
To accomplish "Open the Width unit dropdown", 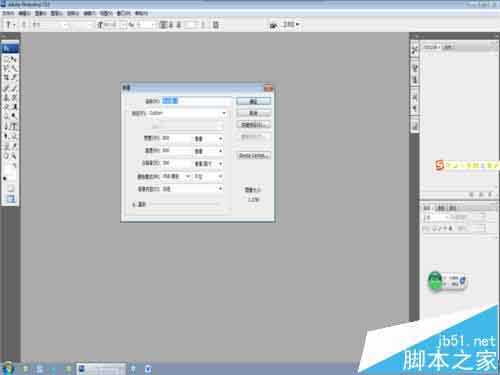I will click(x=208, y=138).
